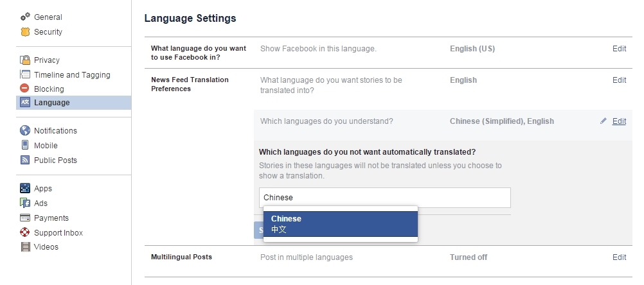644x285 pixels.
Task: Click the Payments card icon
Action: click(26, 218)
